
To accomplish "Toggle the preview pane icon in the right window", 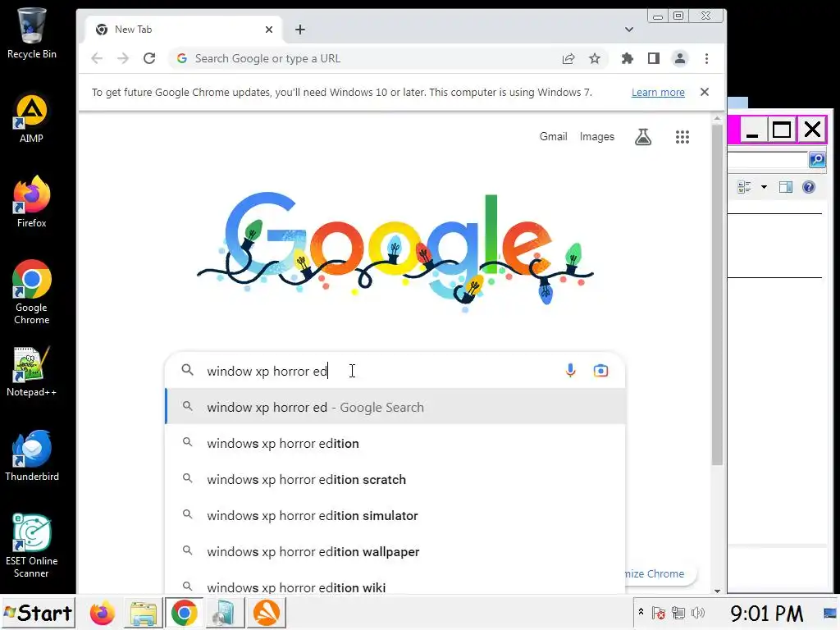I will click(x=786, y=187).
